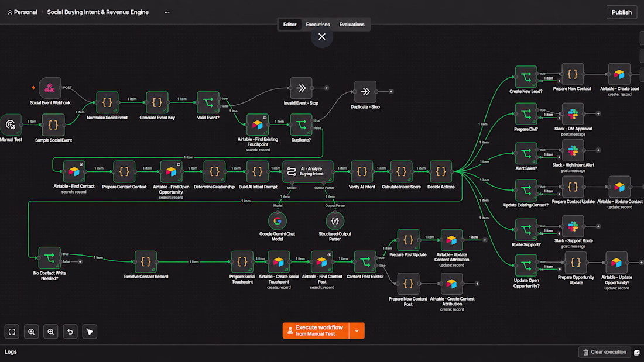
Task: Publish the workflow
Action: coord(621,12)
